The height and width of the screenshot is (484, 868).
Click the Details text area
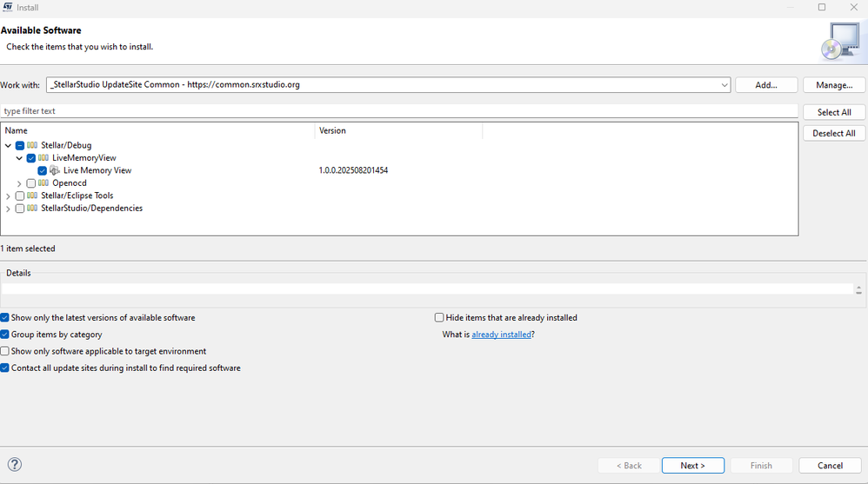point(427,288)
